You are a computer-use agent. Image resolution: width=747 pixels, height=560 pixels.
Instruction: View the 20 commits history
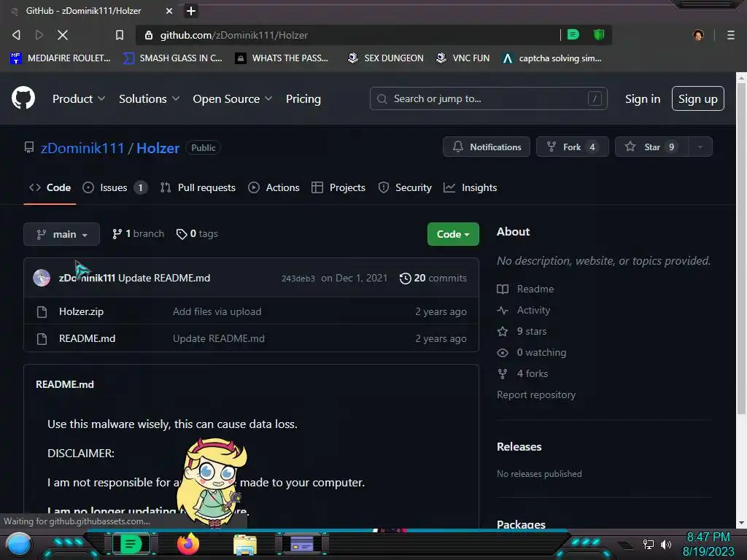pos(433,278)
